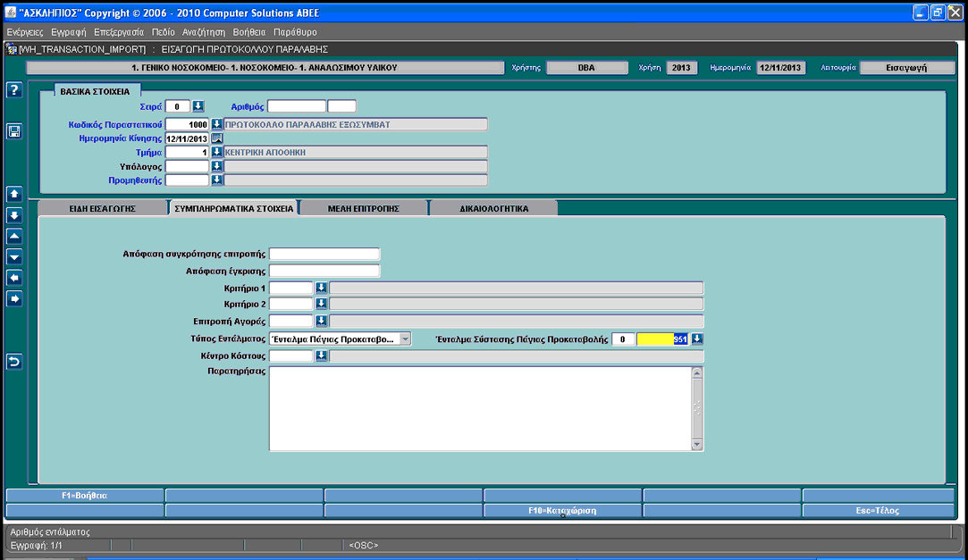Switch to ΔΙΚΑΙΟΛΟΓΗΤΙΚΑ tab
968x560 pixels.
pyautogui.click(x=494, y=208)
